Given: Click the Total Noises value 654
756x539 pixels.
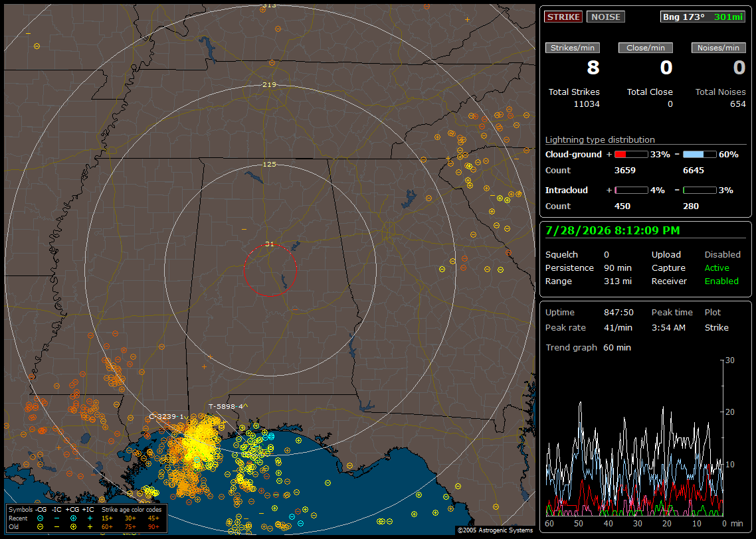Looking at the screenshot, I should click(x=737, y=104).
